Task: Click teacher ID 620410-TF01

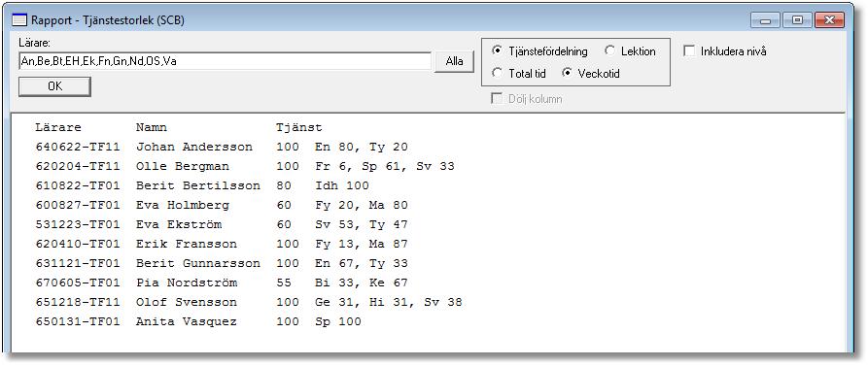Action: pos(78,244)
